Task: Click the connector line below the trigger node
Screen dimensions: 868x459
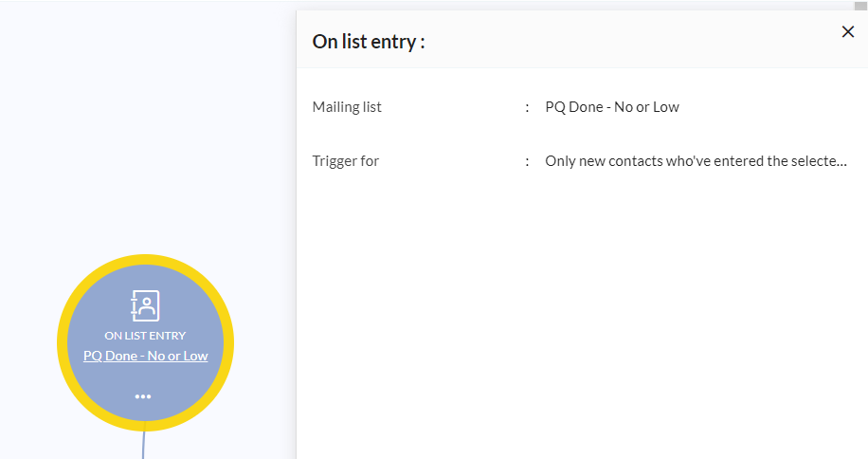Action: (143, 445)
